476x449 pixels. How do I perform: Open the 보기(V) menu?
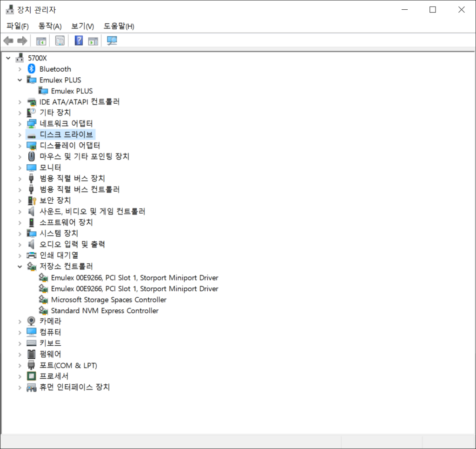click(x=82, y=26)
